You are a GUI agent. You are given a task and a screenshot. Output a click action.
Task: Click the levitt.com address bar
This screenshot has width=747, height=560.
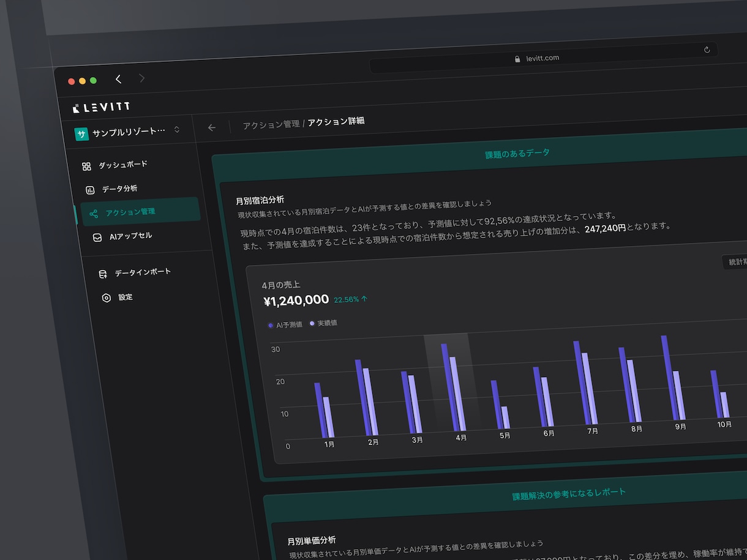point(542,59)
